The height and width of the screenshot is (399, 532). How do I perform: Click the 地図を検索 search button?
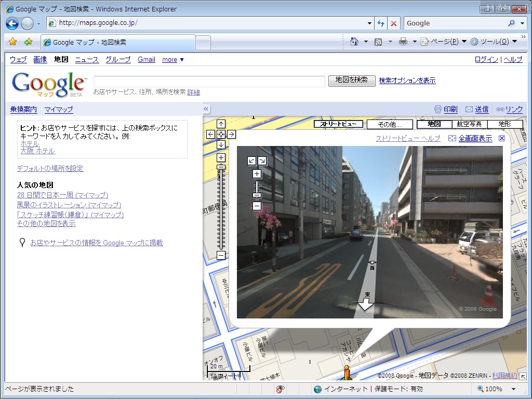click(x=351, y=81)
